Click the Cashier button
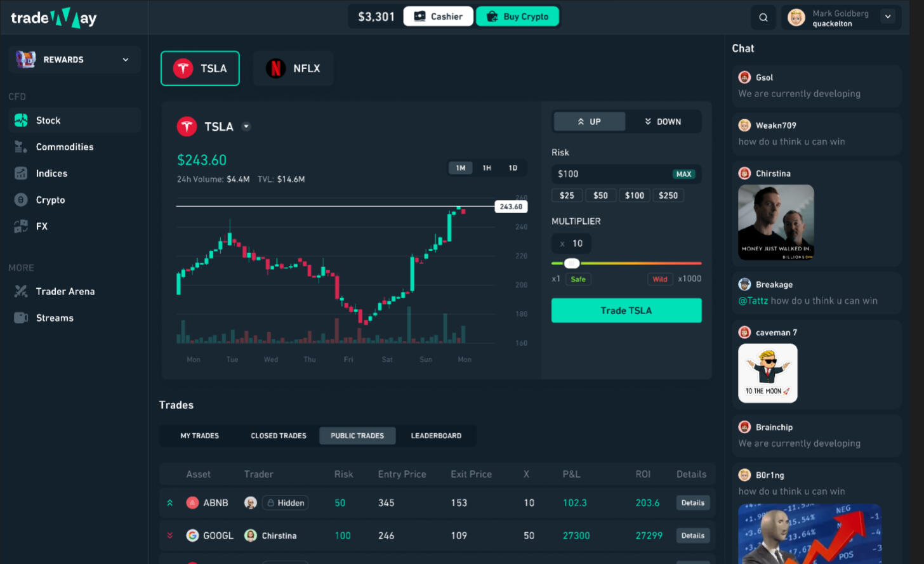 click(x=438, y=16)
